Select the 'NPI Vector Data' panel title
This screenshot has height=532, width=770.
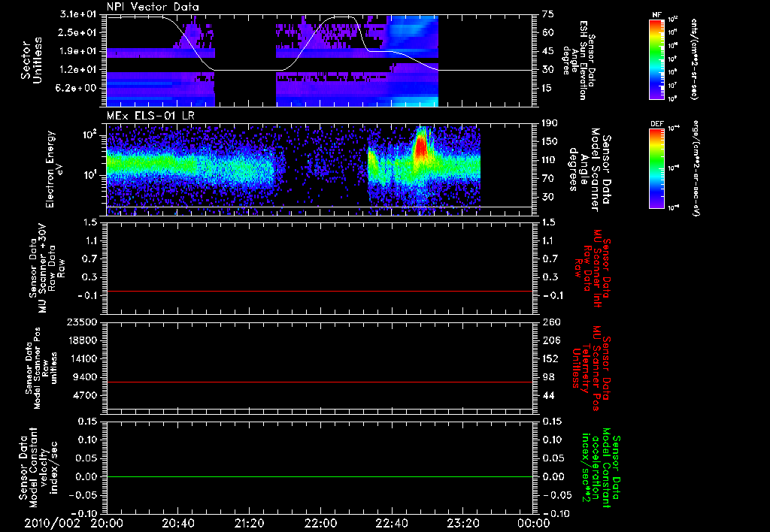point(153,7)
